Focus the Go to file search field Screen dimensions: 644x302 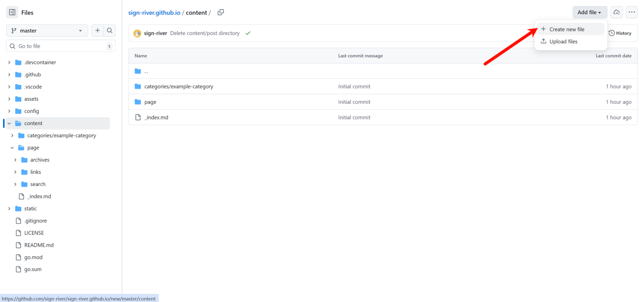pyautogui.click(x=61, y=46)
